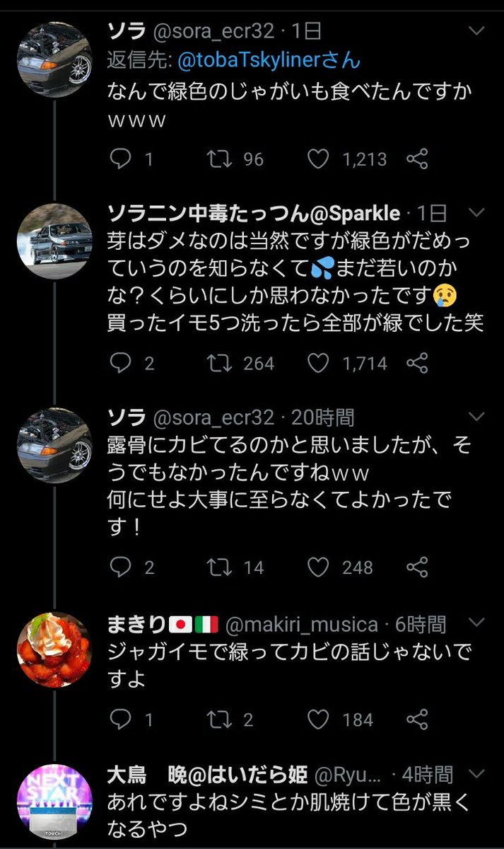Share the tweet from ソラニン中毒たっつん

point(418,363)
